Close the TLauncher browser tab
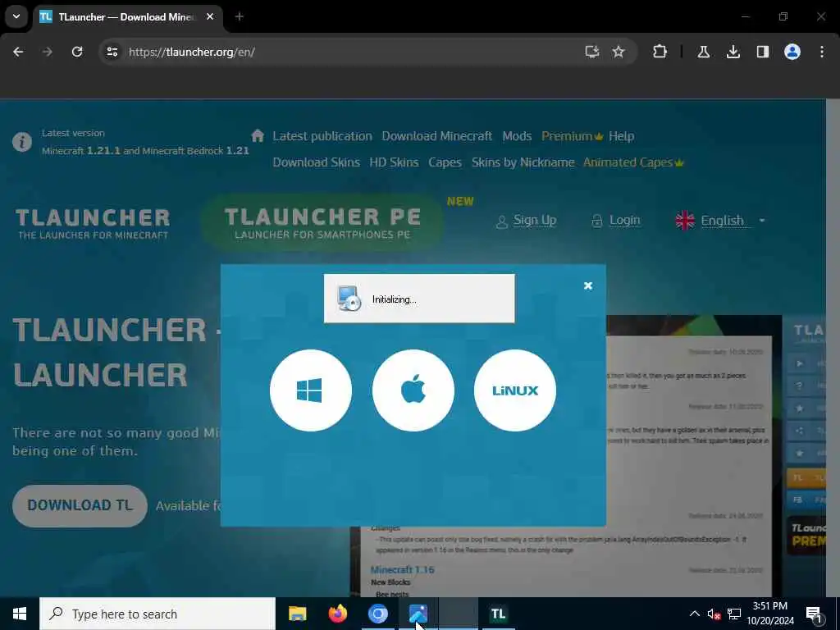Screen dimensions: 840x630 click(210, 17)
